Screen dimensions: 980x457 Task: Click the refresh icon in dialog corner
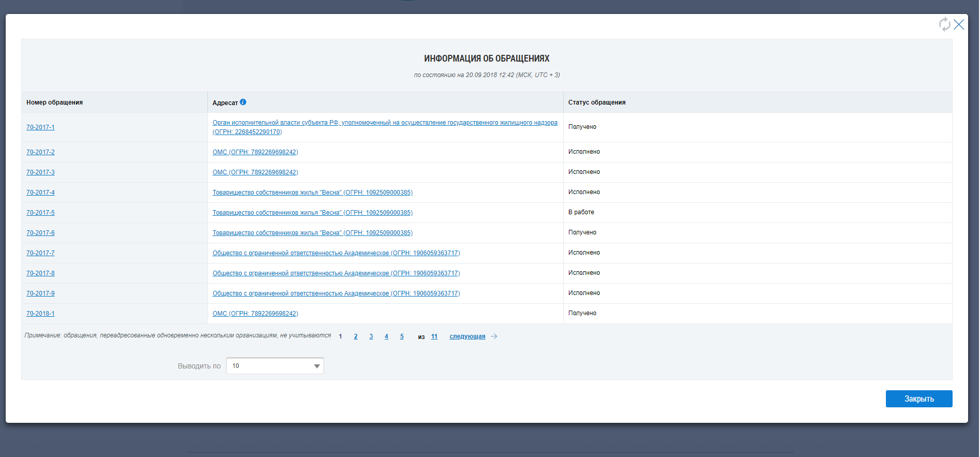click(944, 24)
